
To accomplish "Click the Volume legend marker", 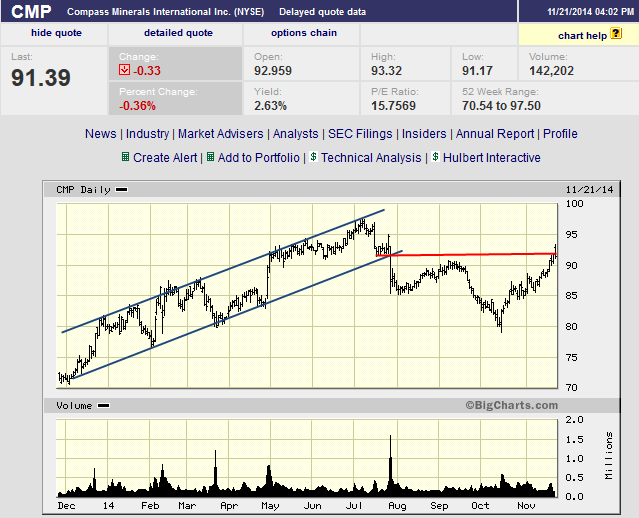I will click(x=104, y=406).
